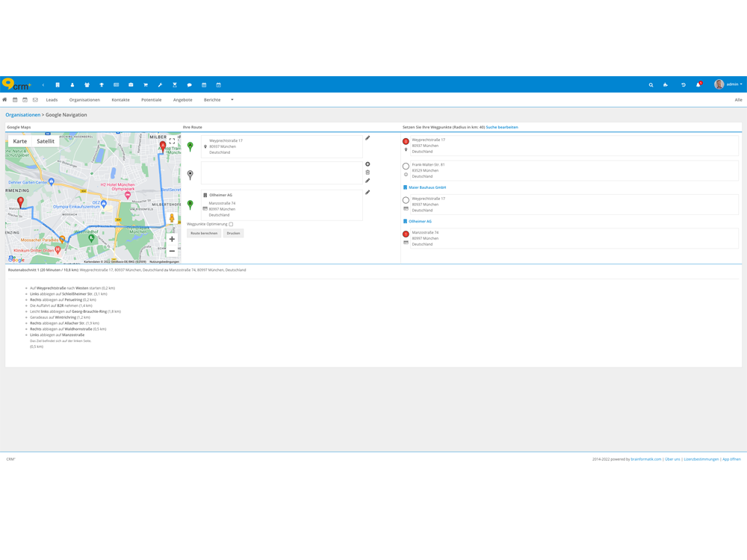Open the shopping cart module icon

pos(146,85)
